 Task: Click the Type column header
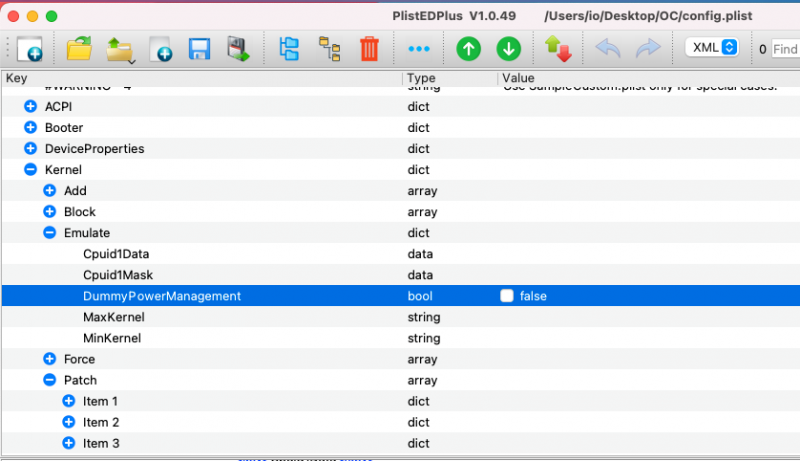(x=450, y=78)
